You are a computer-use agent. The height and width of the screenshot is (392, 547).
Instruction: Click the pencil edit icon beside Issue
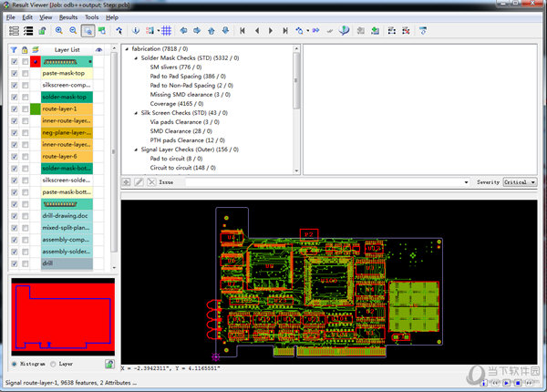139,182
